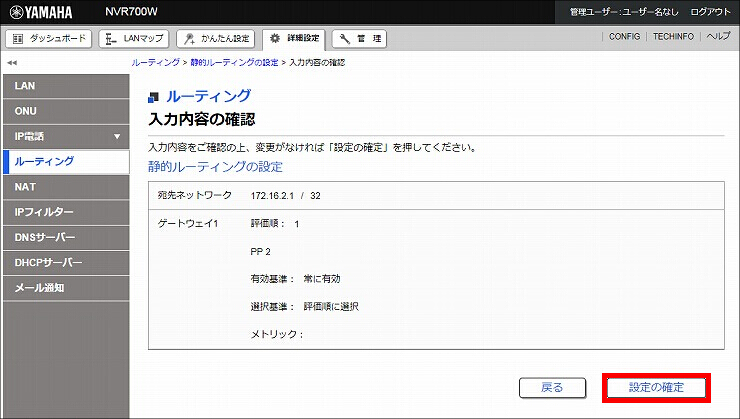Open IP電話 sidebar item
Viewport: 740px width, 419px height.
66,136
